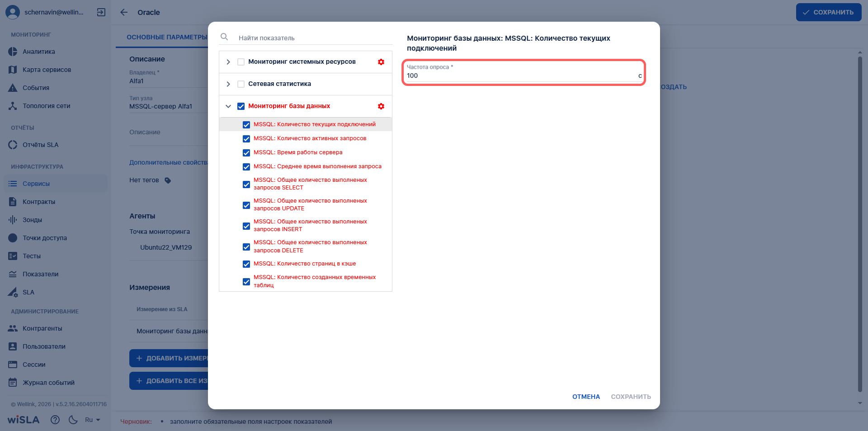Open the Ru language dropdown
This screenshot has width=868, height=431.
(x=93, y=420)
